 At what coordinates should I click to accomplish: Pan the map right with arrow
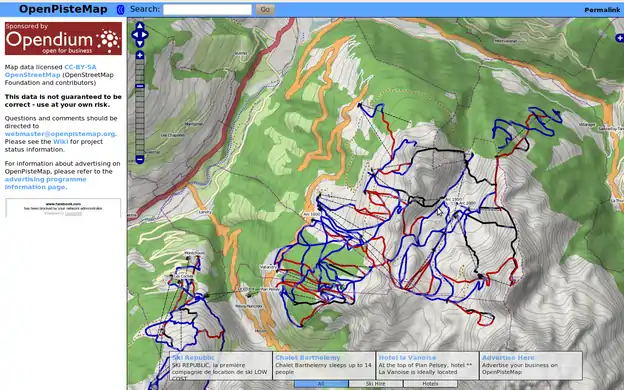tap(145, 35)
